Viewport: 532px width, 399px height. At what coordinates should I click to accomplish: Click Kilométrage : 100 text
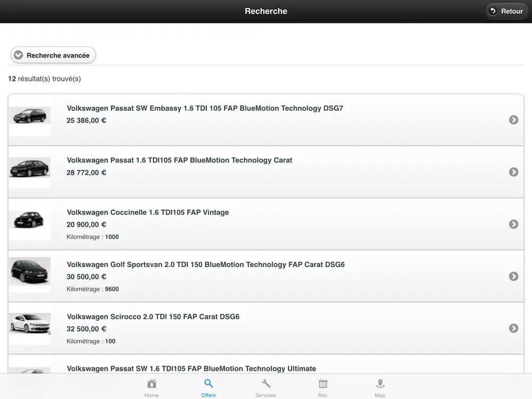coord(91,342)
